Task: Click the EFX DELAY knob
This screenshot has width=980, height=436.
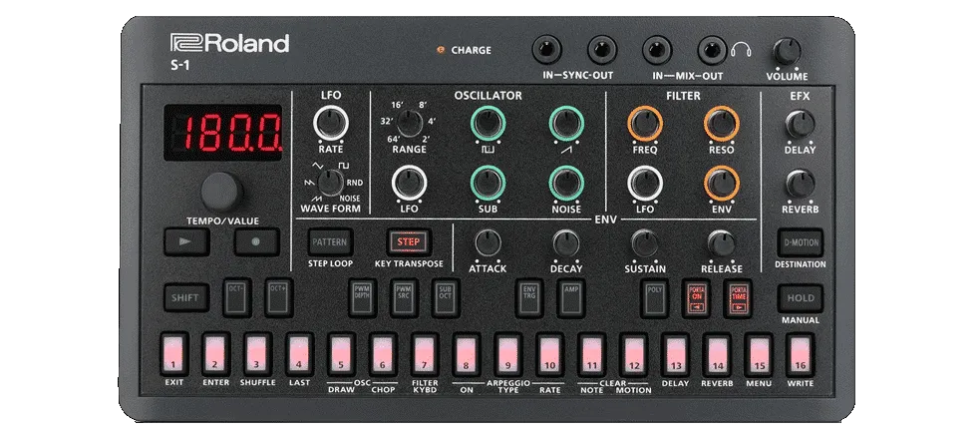Action: (800, 124)
